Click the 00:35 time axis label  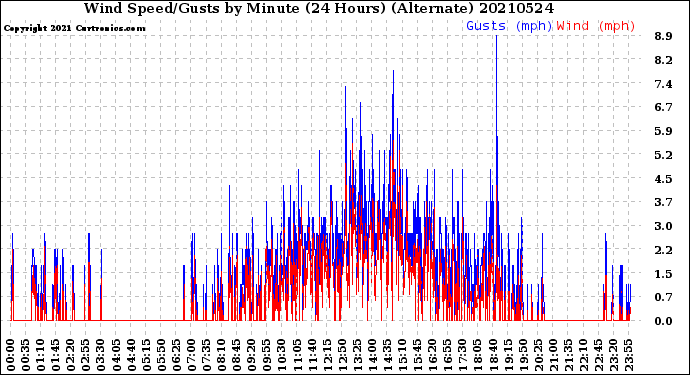[26, 355]
